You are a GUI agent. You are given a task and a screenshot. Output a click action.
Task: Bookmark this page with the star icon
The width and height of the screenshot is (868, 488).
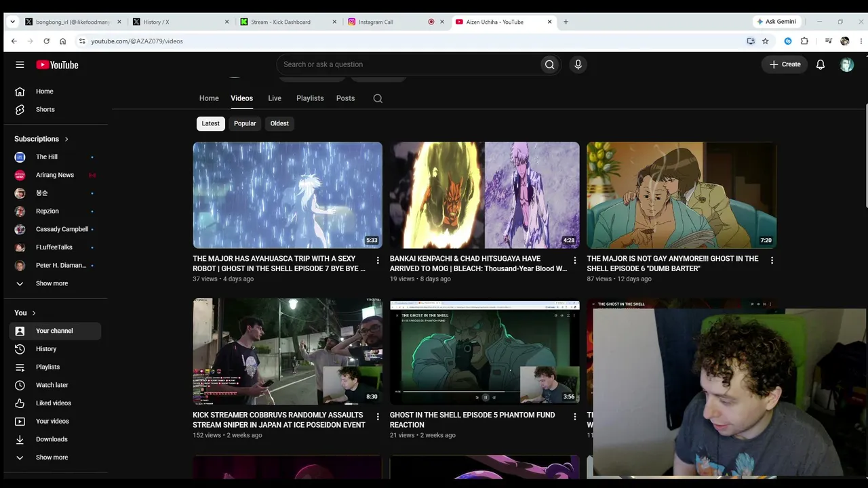766,41
